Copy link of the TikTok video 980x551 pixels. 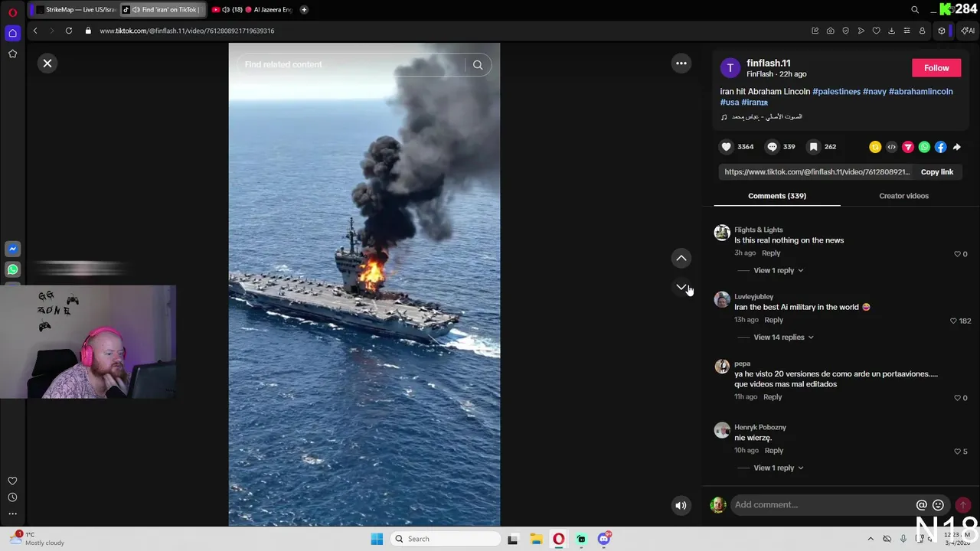[937, 172]
